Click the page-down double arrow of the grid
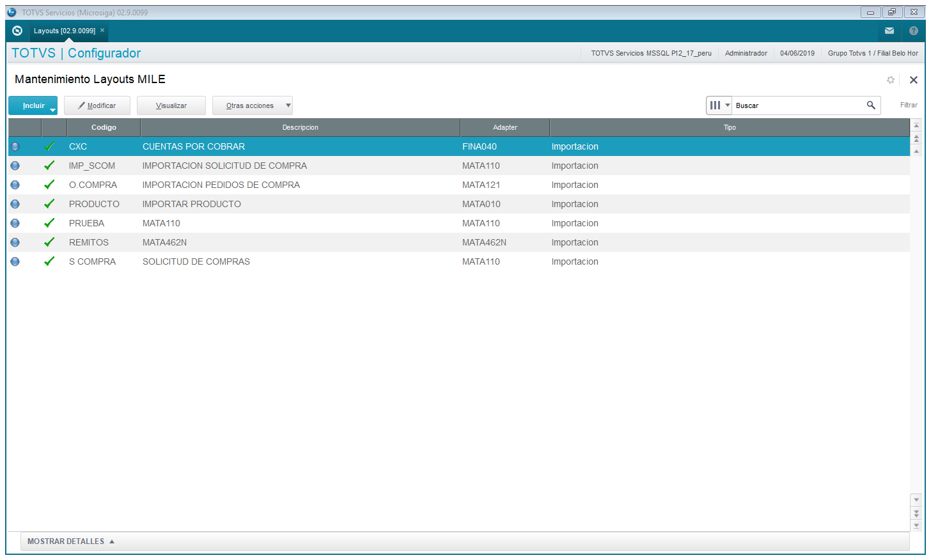 point(916,513)
